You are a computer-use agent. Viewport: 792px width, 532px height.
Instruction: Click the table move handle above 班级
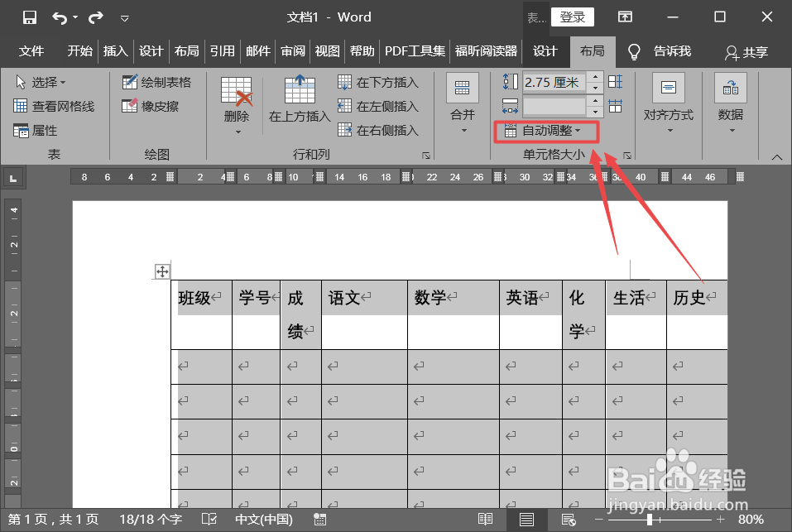[x=162, y=271]
